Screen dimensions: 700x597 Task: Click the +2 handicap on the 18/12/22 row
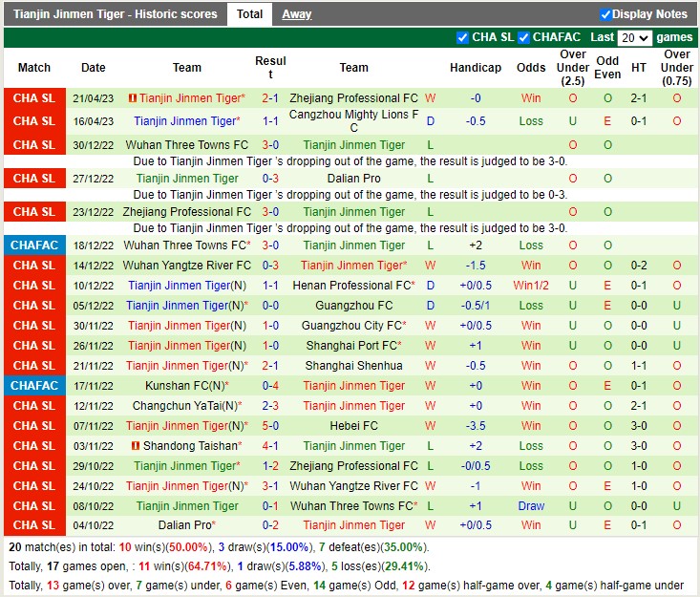(476, 245)
